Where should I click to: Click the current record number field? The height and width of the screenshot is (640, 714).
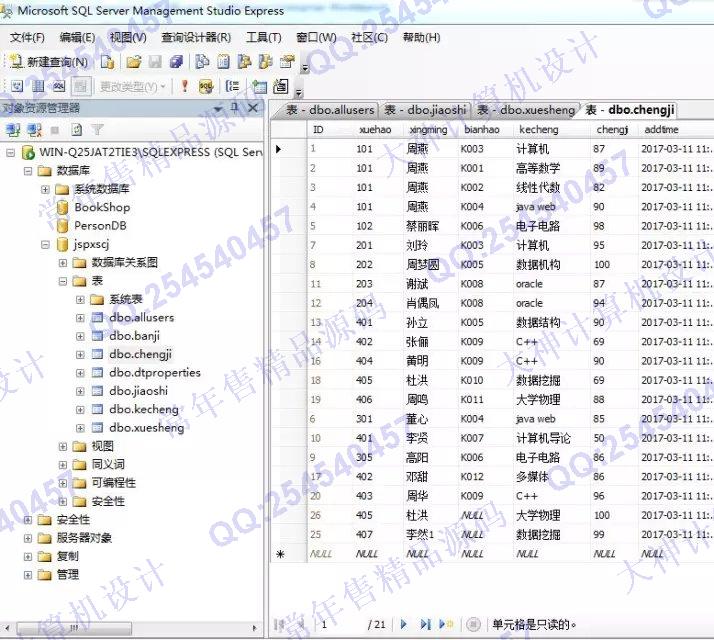pyautogui.click(x=339, y=625)
